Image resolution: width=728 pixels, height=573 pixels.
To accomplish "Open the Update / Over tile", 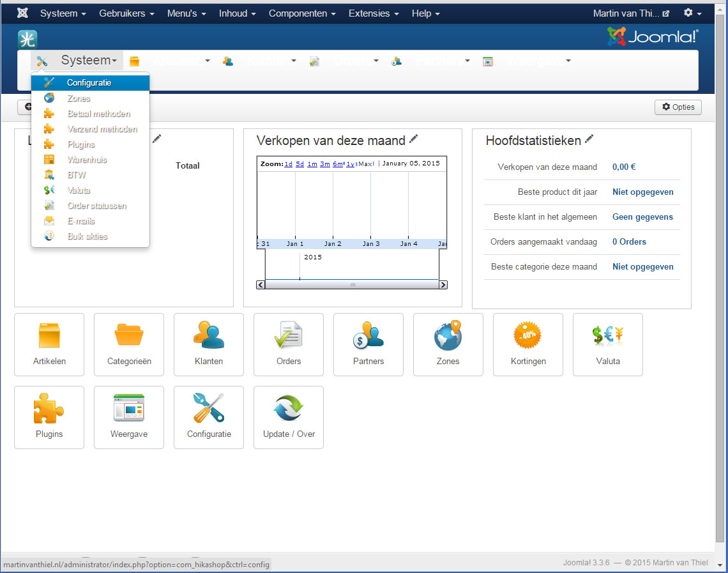I will 289,417.
